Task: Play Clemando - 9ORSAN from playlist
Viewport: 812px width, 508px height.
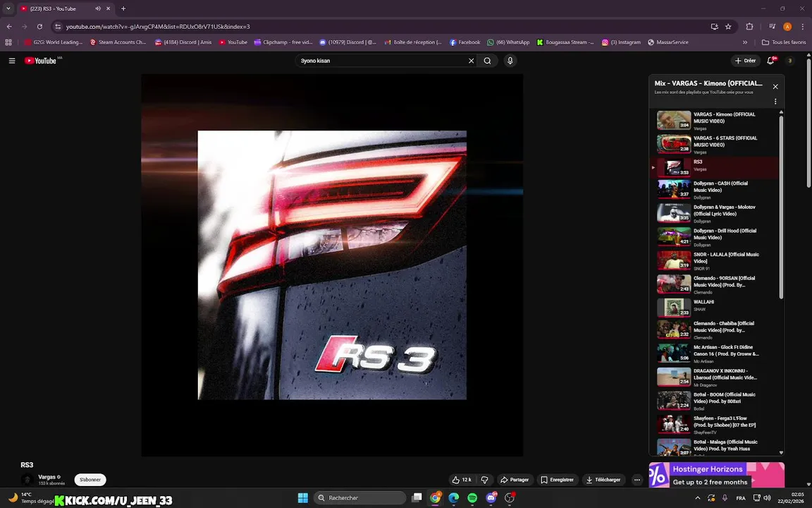Action: (x=715, y=284)
